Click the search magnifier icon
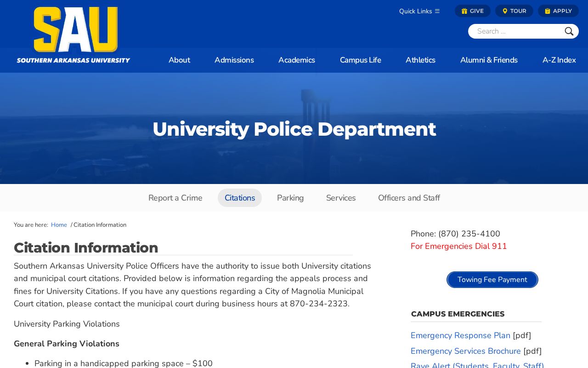Image resolution: width=588 pixels, height=368 pixels. [569, 31]
